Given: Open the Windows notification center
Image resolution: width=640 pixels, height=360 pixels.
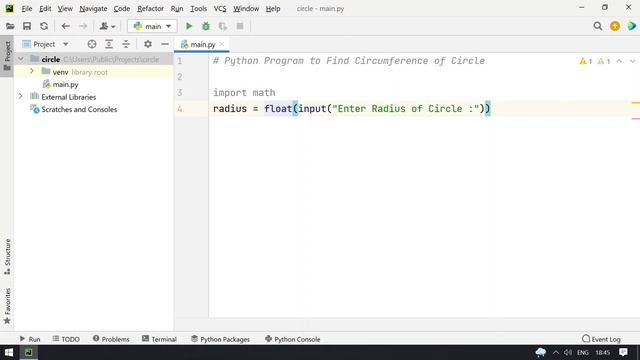Looking at the screenshot, I should [623, 352].
